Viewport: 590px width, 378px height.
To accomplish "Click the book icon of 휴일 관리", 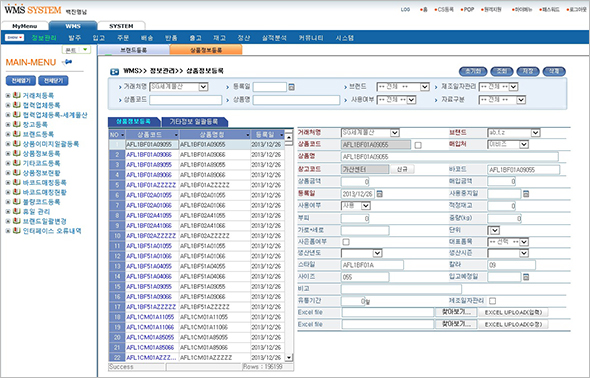I will [17, 211].
